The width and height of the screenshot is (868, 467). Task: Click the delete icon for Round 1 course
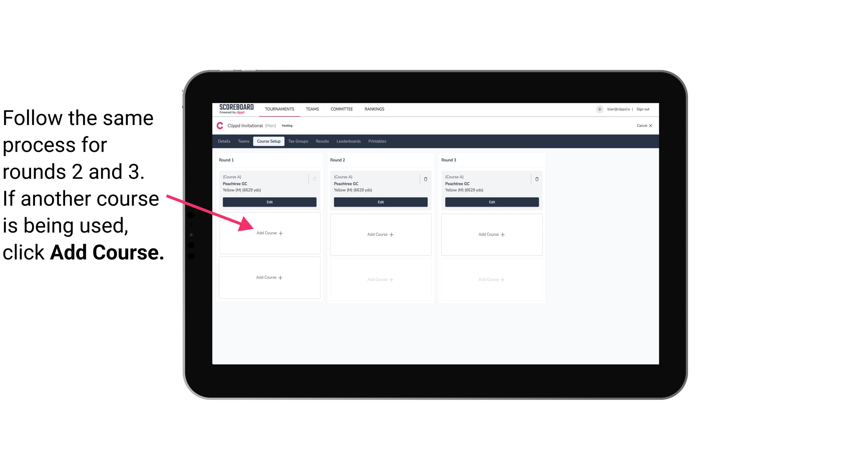315,179
